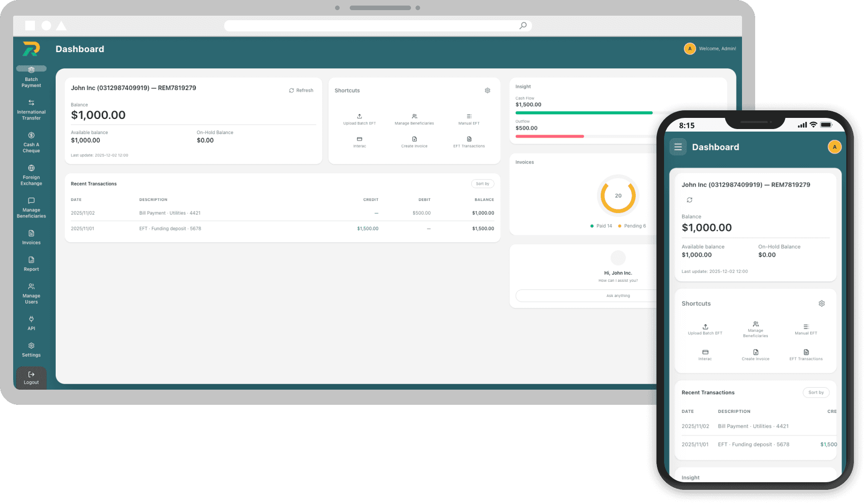Open the phone hamburger menu
The height and width of the screenshot is (504, 866).
(x=678, y=147)
